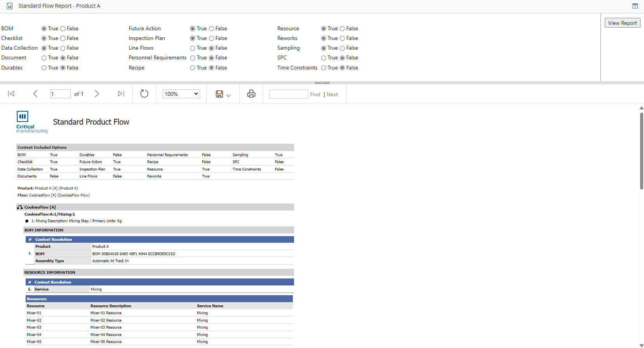Jump to last report page

coord(121,94)
